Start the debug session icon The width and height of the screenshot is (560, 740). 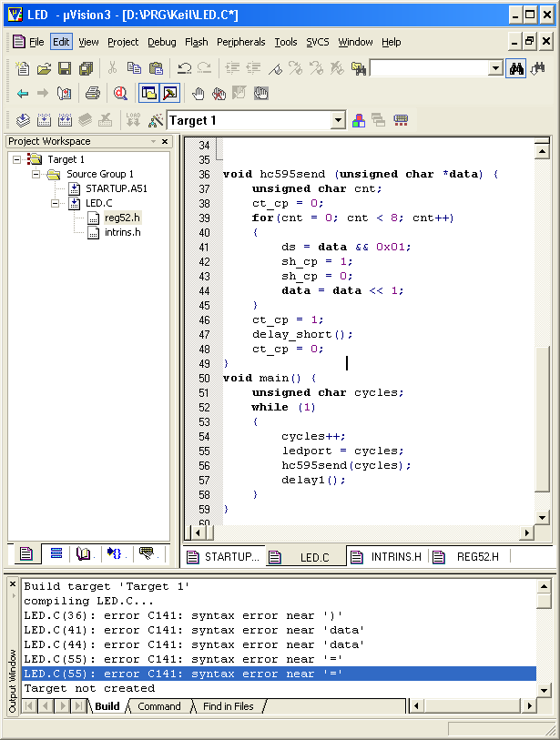[x=120, y=93]
